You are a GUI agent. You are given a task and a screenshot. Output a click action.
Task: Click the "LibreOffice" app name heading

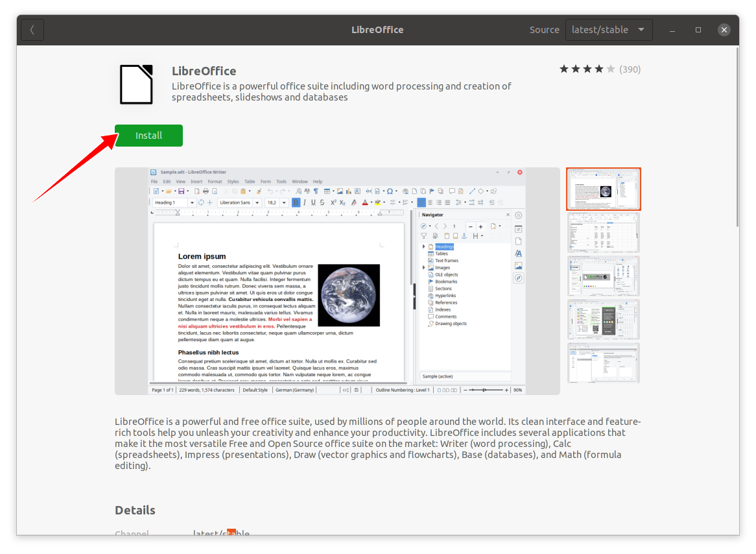coord(204,71)
